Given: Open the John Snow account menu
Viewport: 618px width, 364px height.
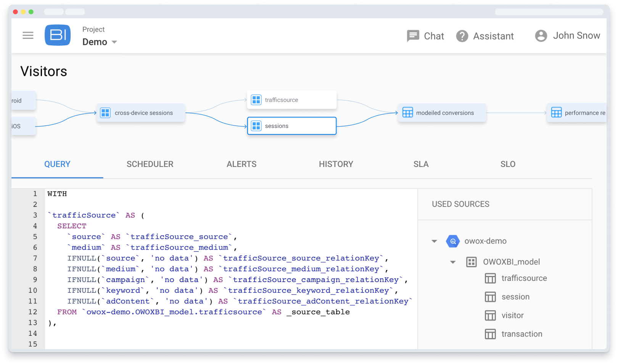Looking at the screenshot, I should click(x=567, y=35).
